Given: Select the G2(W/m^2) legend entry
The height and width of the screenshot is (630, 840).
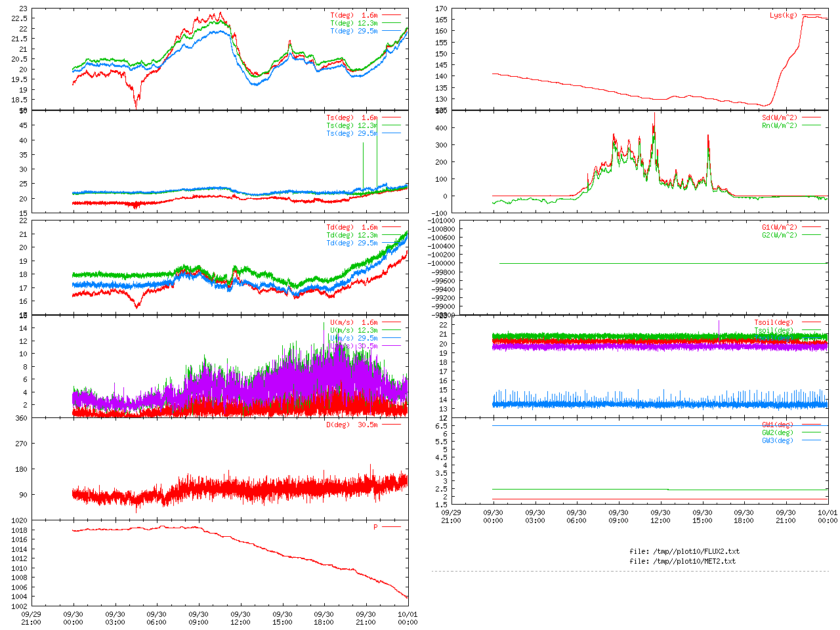Looking at the screenshot, I should (x=779, y=235).
